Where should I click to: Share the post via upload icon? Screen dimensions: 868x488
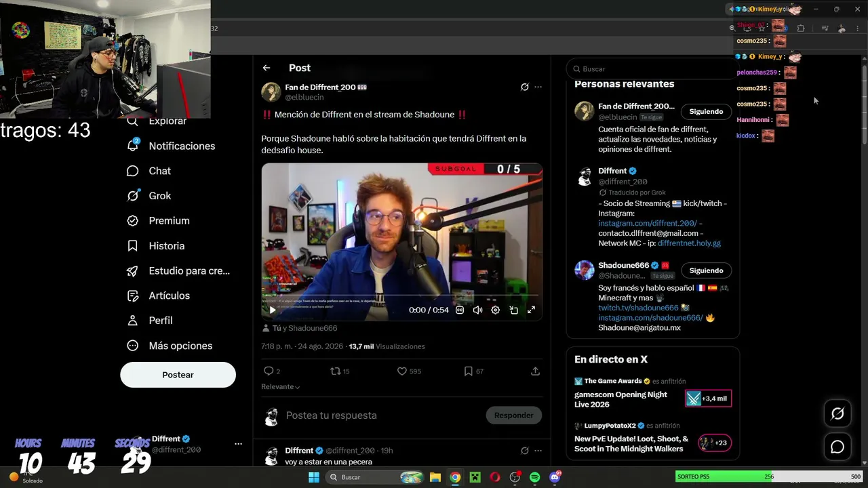pos(535,371)
